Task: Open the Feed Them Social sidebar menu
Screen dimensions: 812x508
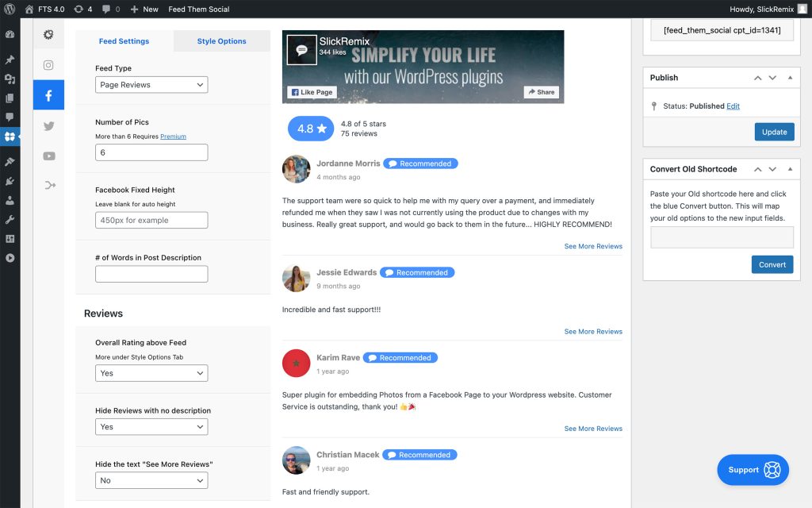Action: pos(10,137)
